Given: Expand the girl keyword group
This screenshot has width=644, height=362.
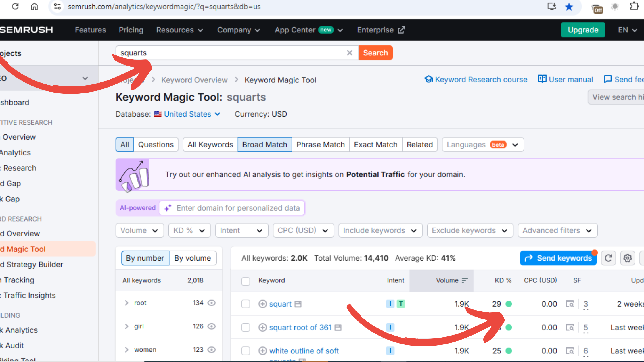Looking at the screenshot, I should tap(126, 326).
